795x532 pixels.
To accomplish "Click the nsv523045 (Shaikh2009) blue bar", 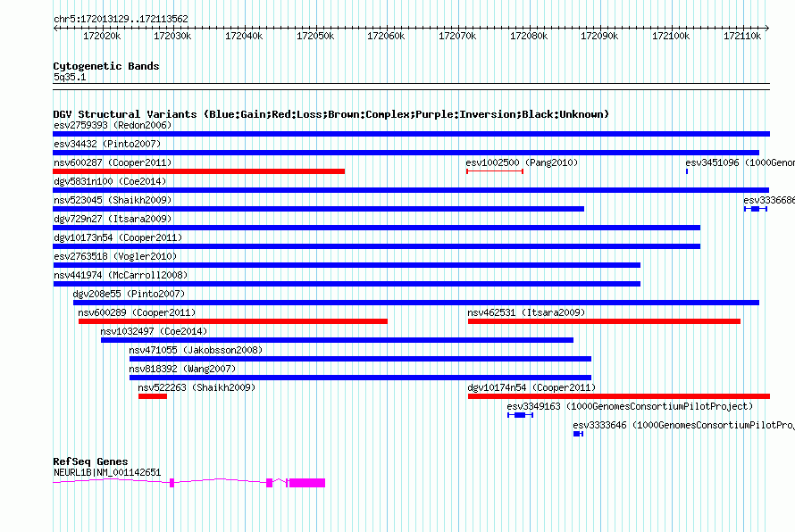I will pyautogui.click(x=318, y=209).
